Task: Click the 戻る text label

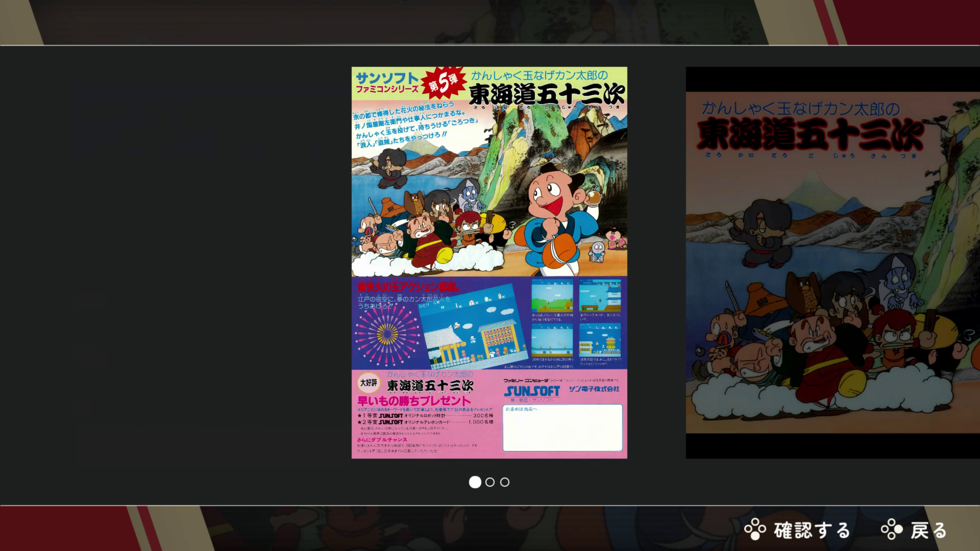Action: tap(929, 530)
